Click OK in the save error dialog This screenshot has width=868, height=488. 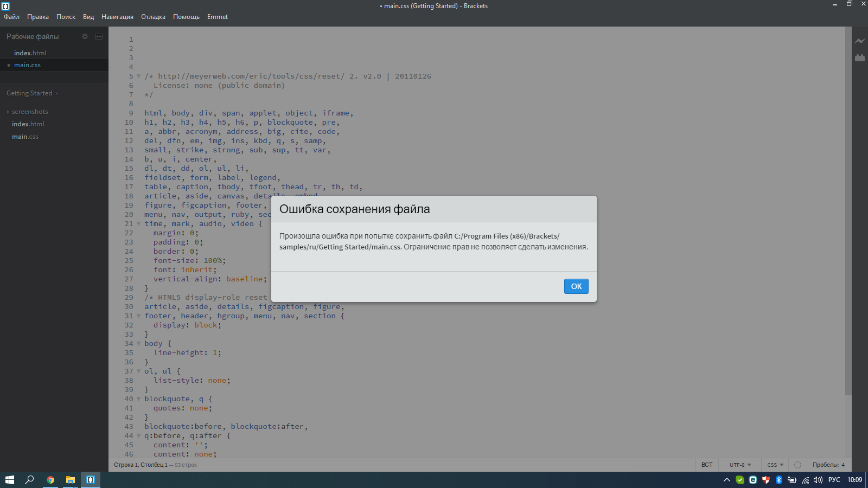click(x=576, y=286)
